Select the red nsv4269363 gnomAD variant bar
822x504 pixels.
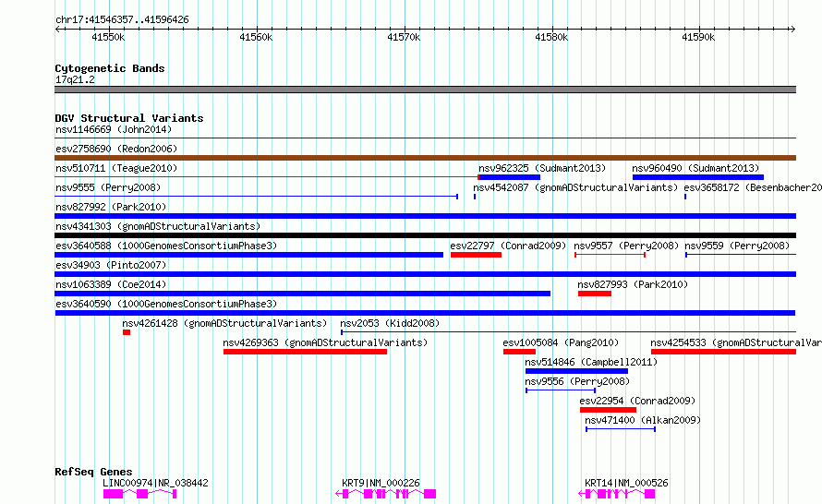coord(305,352)
